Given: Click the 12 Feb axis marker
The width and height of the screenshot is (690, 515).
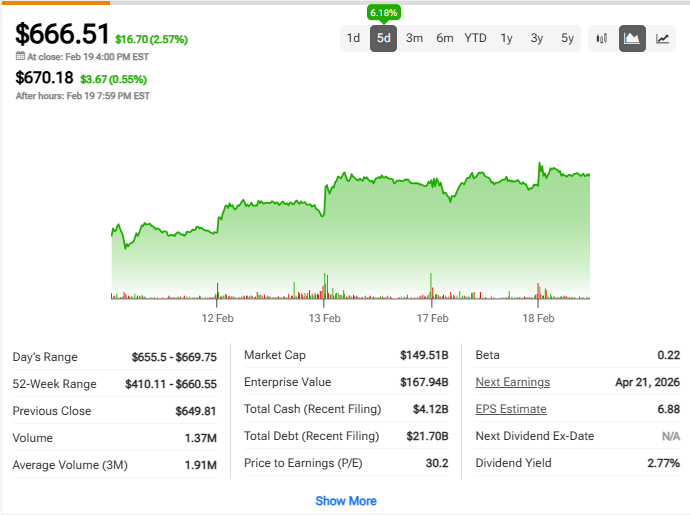Looking at the screenshot, I should 217,318.
